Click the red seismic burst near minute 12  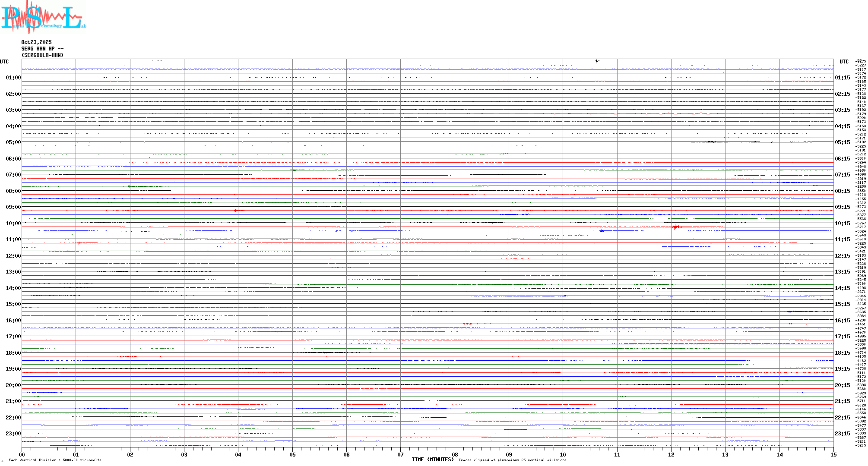click(x=676, y=227)
